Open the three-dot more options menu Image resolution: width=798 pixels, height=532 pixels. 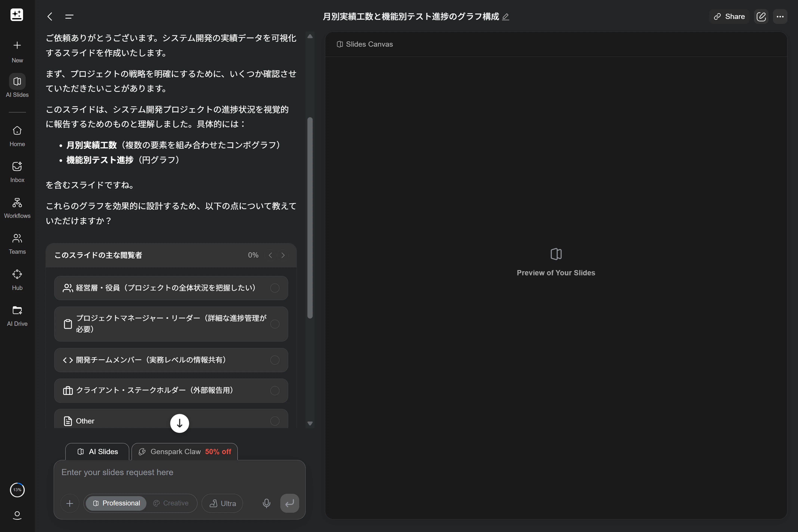click(x=780, y=17)
